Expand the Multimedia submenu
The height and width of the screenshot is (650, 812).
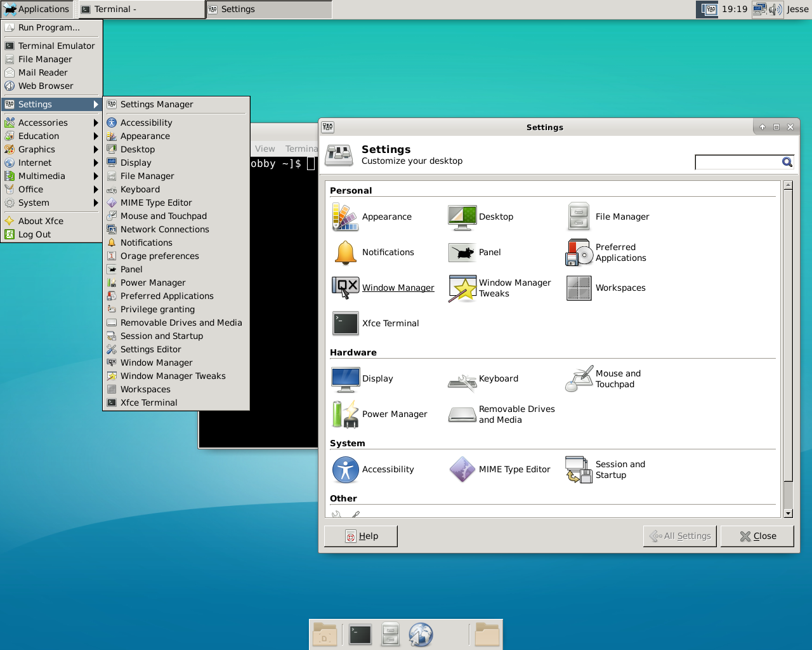[52, 176]
